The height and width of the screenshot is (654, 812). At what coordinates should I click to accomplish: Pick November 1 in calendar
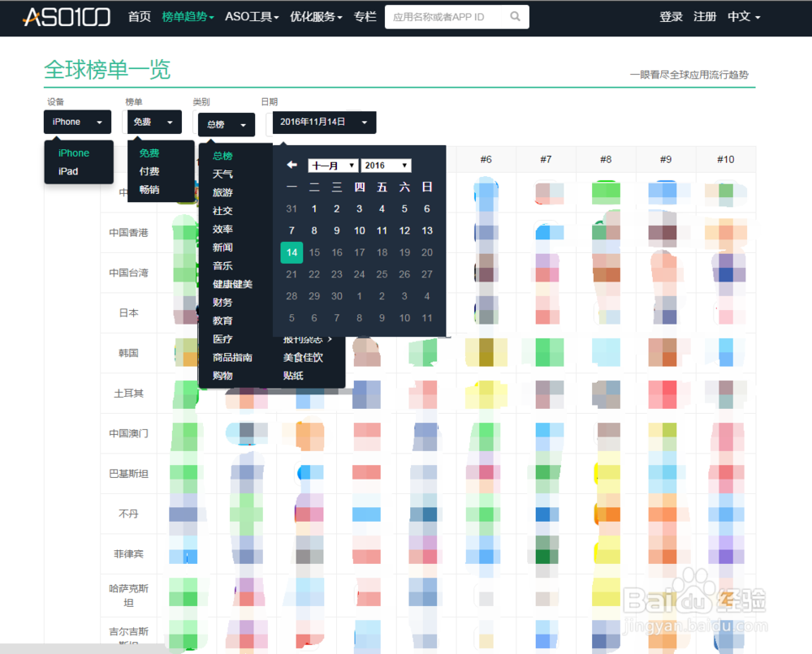point(314,209)
